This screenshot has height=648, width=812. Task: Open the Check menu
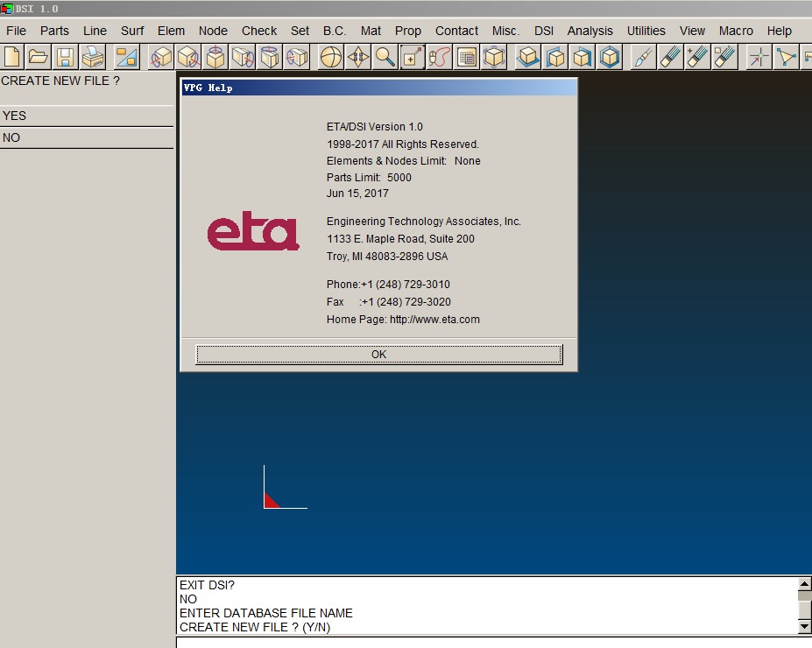pos(259,31)
